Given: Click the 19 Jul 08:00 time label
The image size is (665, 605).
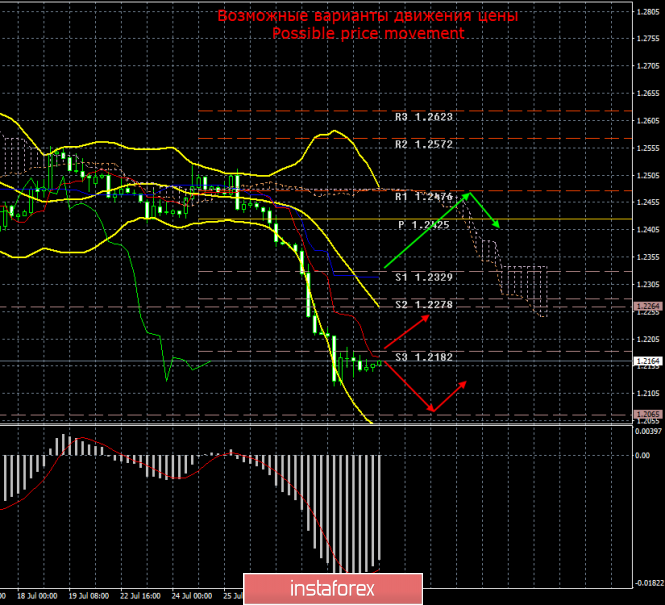Looking at the screenshot, I should [89, 596].
